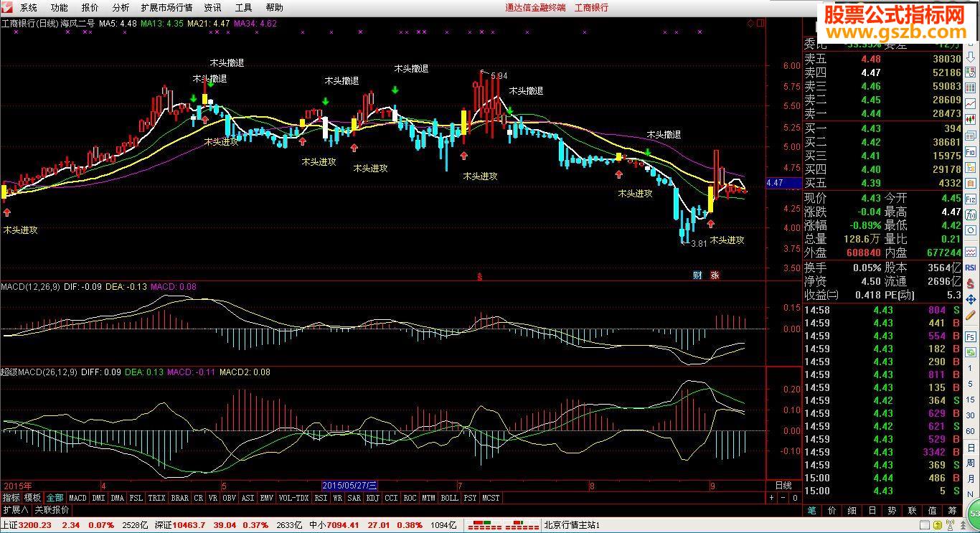Switch indicator to MCST tab
The image size is (980, 533).
click(x=491, y=498)
